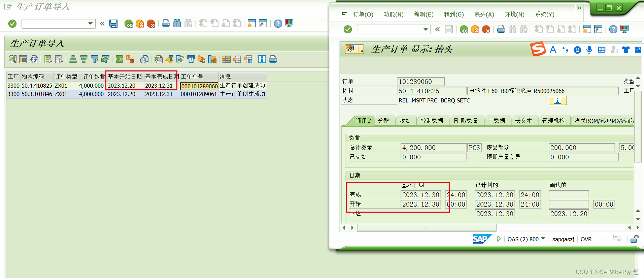This screenshot has height=278, width=644.
Task: Click the 总计数量 field 4, 200. 000
Action: (434, 148)
